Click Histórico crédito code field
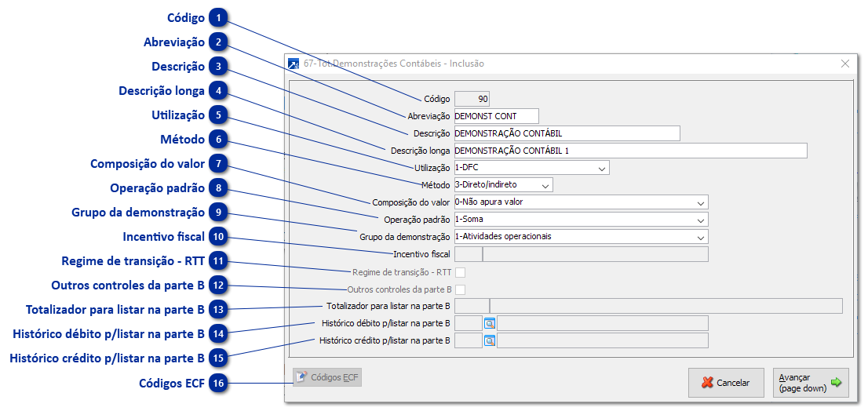 [469, 340]
